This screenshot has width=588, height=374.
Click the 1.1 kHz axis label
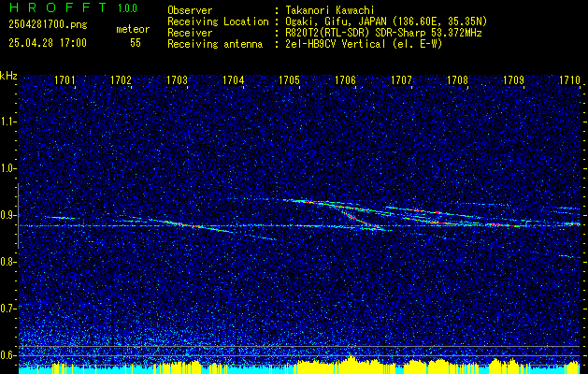(x=7, y=122)
